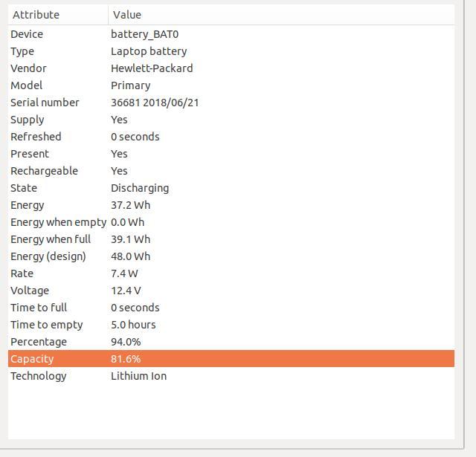
Task: Select the Supply row
Action: click(231, 120)
